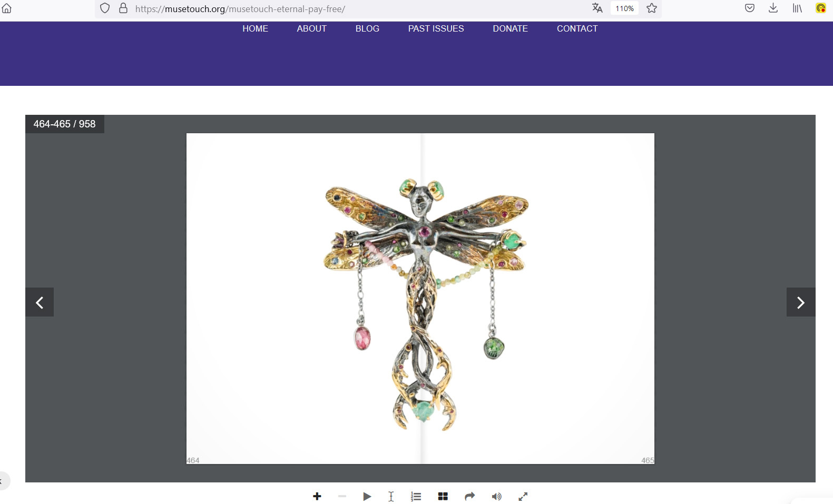Image resolution: width=833 pixels, height=504 pixels.
Task: Bookmark this page with the star icon
Action: (652, 8)
